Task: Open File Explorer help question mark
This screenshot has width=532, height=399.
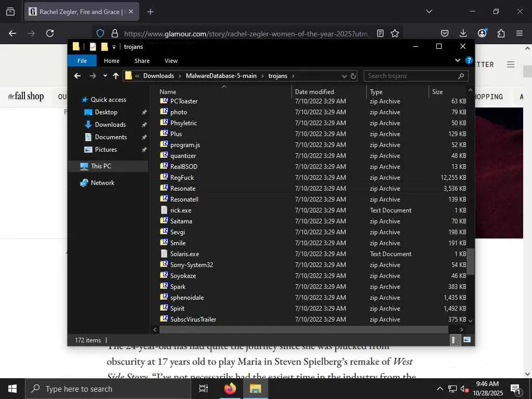Action: pyautogui.click(x=469, y=60)
